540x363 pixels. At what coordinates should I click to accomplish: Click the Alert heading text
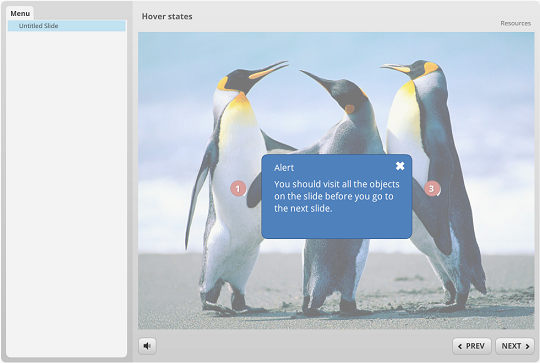[x=284, y=168]
